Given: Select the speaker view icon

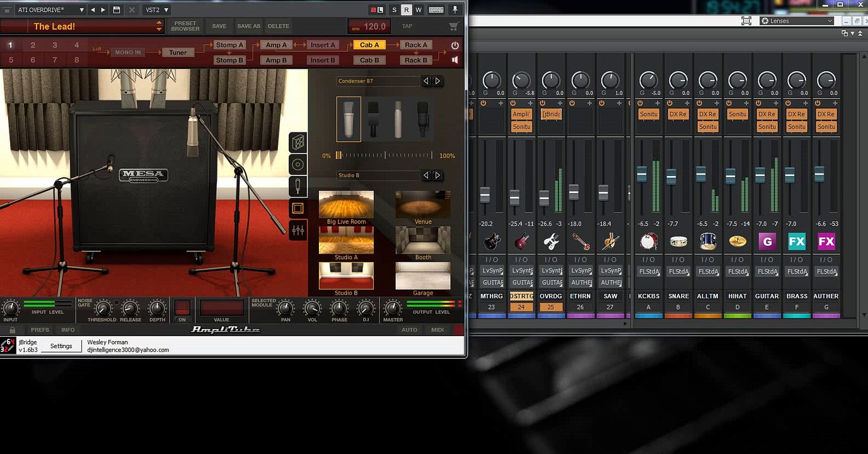Looking at the screenshot, I should pos(298,165).
